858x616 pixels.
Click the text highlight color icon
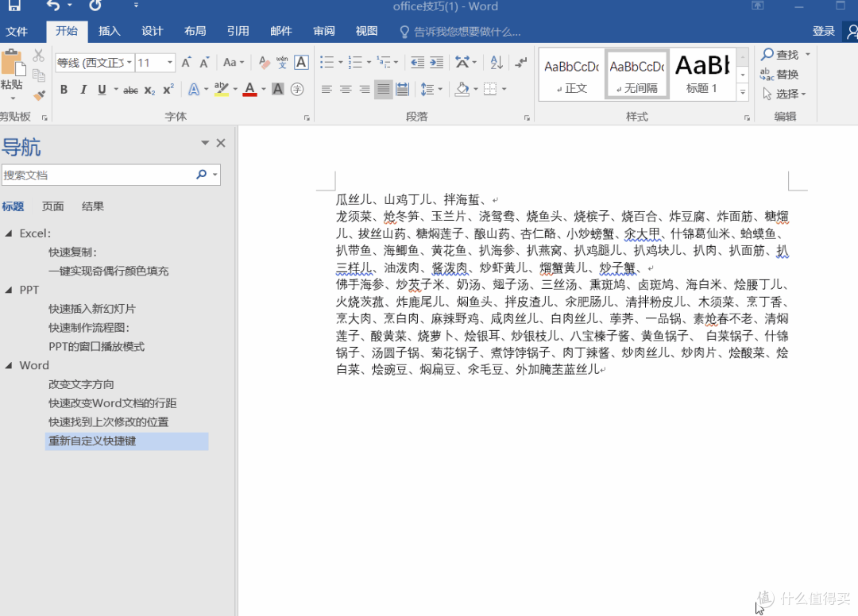(x=221, y=90)
